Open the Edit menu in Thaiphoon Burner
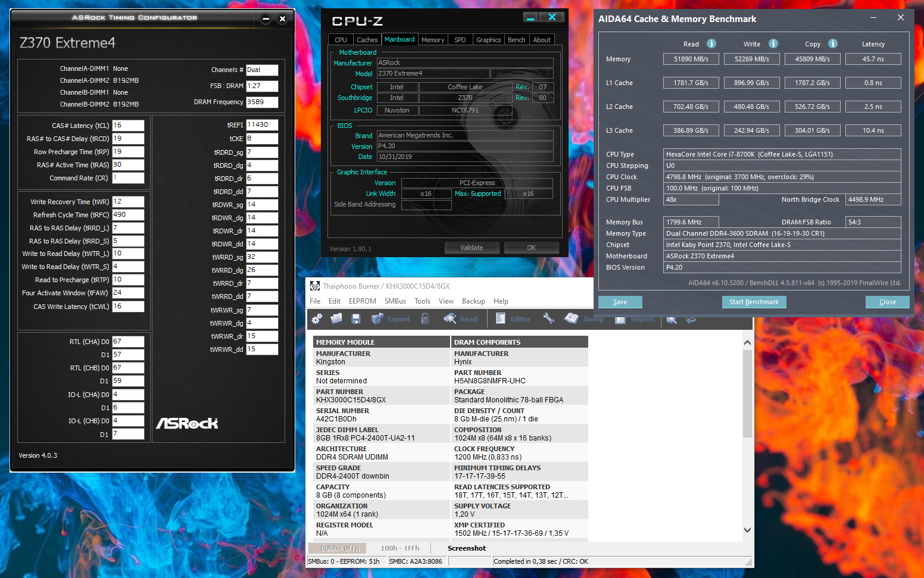The image size is (924, 578). tap(335, 301)
